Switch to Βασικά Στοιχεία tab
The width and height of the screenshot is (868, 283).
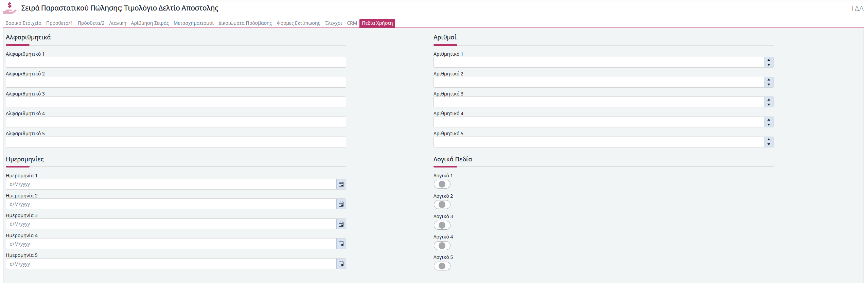point(23,23)
